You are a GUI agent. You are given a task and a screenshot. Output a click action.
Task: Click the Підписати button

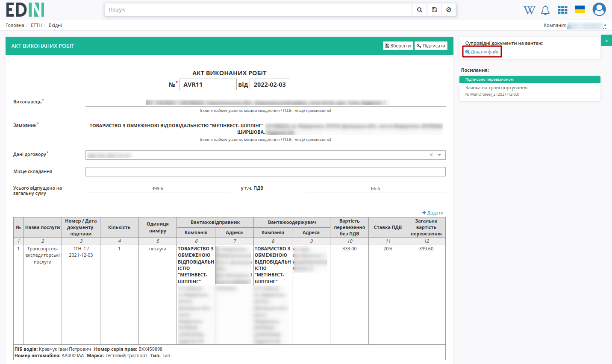(x=431, y=46)
